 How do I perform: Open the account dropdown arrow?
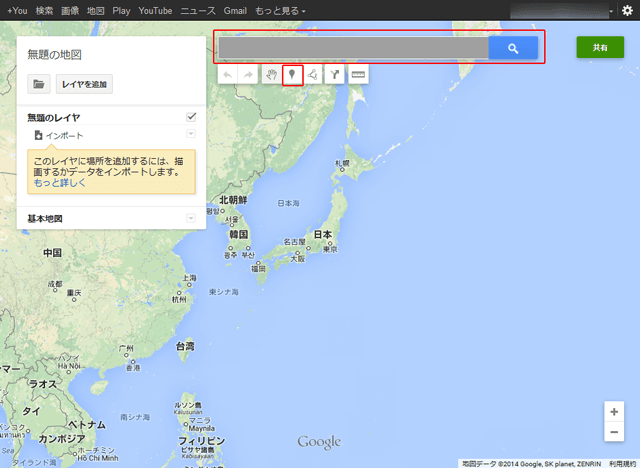click(x=611, y=11)
